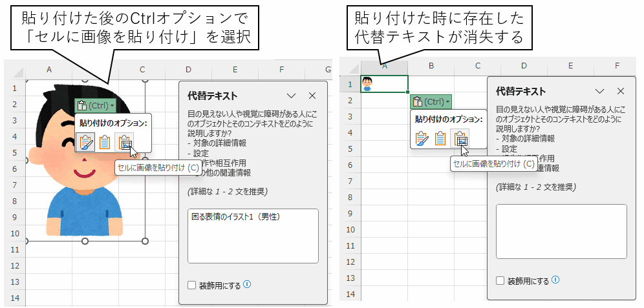This screenshot has height=308, width=644.
Task: Select column E header in left sheet
Action: 235,70
